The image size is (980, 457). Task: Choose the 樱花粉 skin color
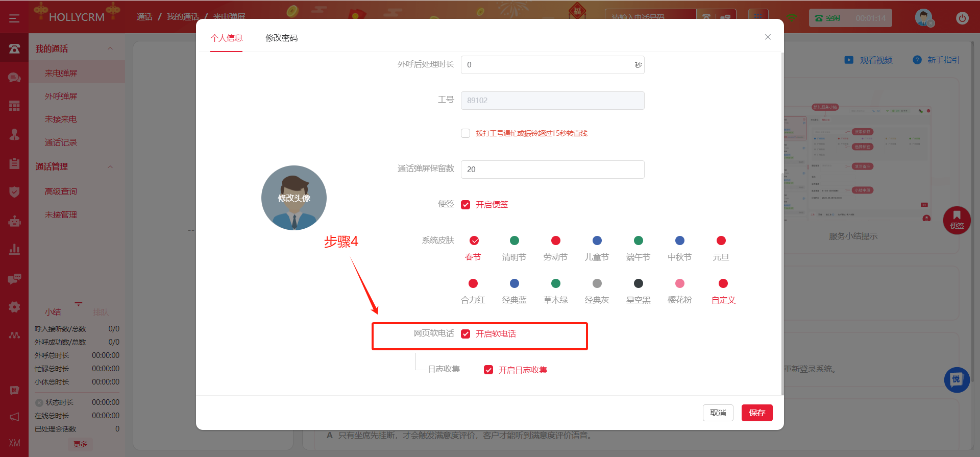[679, 283]
